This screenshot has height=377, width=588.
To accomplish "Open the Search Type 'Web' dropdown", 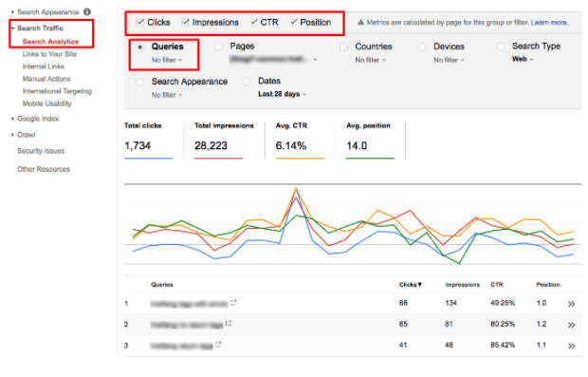I will click(x=523, y=59).
